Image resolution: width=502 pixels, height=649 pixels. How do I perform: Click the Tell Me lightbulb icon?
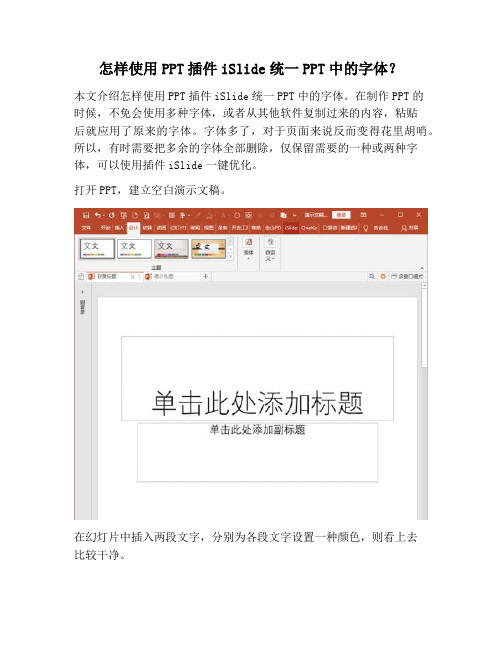click(x=366, y=228)
